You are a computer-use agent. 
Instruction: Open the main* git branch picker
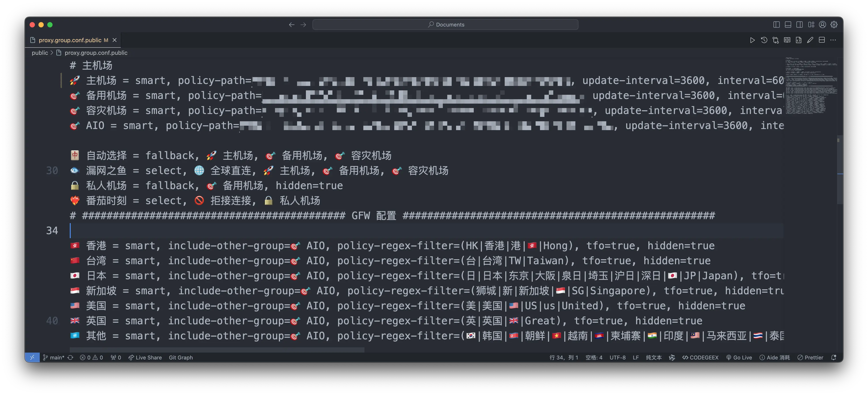[x=54, y=358]
